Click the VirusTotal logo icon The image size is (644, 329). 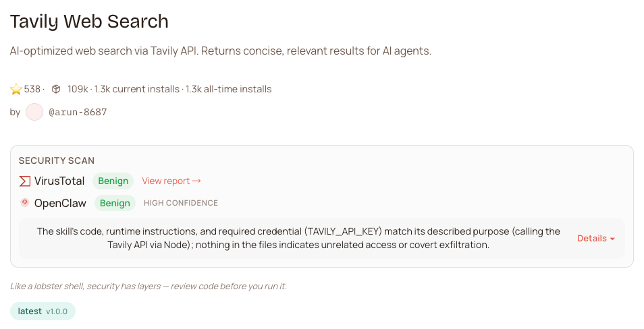(x=25, y=181)
